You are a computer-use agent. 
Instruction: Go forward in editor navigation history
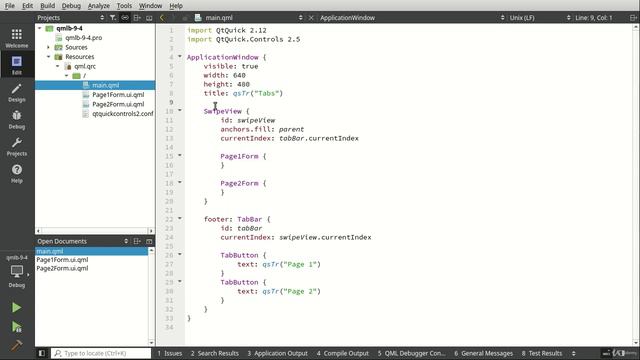[x=173, y=18]
